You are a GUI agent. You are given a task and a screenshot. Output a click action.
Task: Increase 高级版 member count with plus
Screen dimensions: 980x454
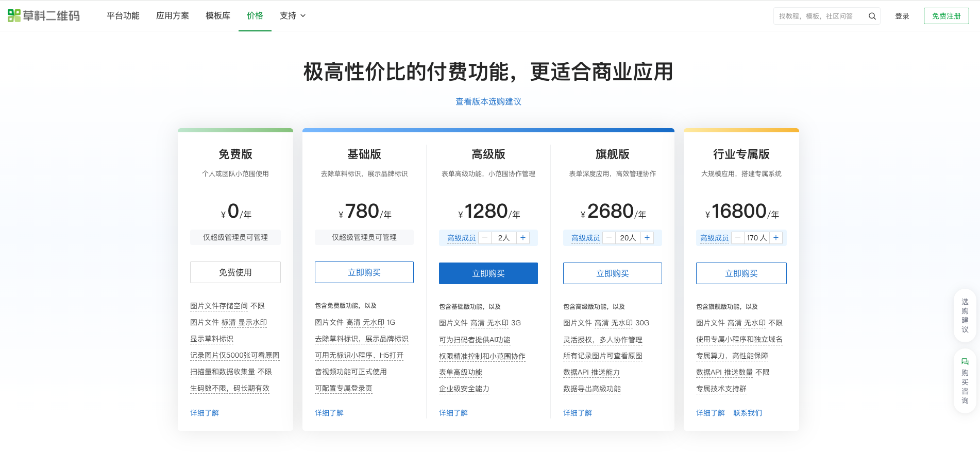[x=523, y=238]
